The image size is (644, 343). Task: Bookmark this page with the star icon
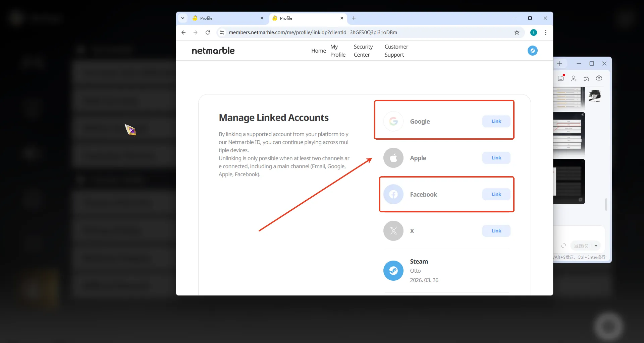(517, 32)
